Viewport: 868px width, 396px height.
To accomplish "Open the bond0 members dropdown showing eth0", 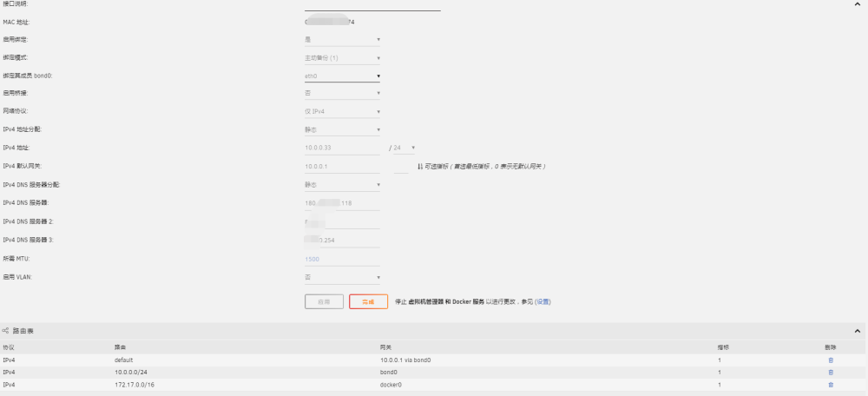I will click(x=342, y=76).
